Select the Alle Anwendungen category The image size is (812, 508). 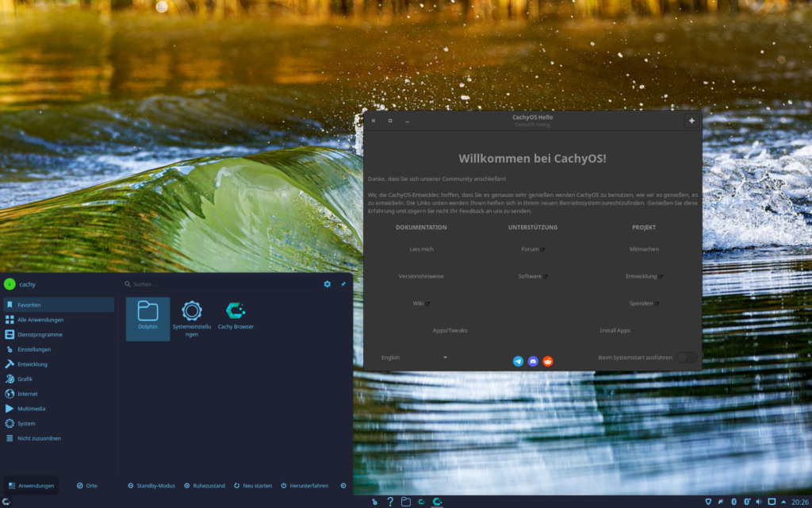[x=59, y=320]
